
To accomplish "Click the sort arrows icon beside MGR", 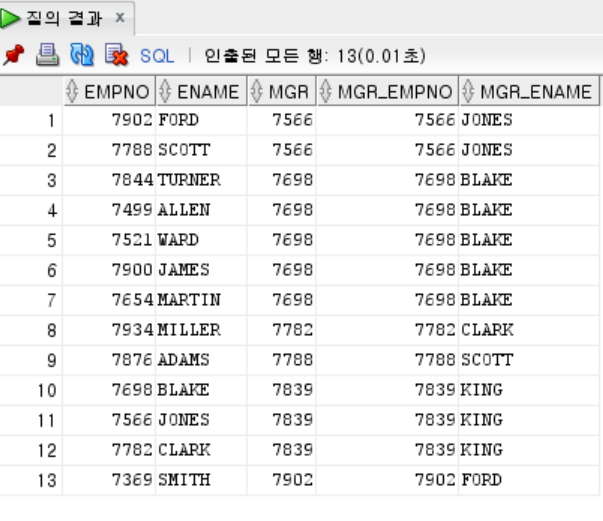I will coord(257,92).
